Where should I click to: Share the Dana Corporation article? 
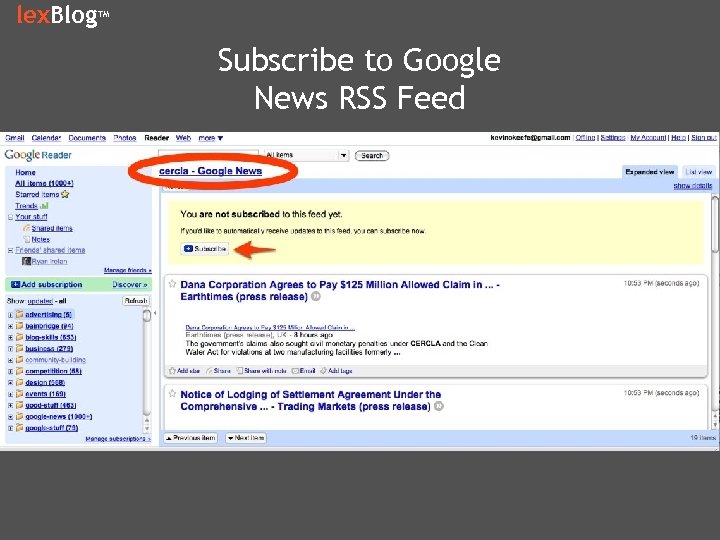pyautogui.click(x=219, y=371)
